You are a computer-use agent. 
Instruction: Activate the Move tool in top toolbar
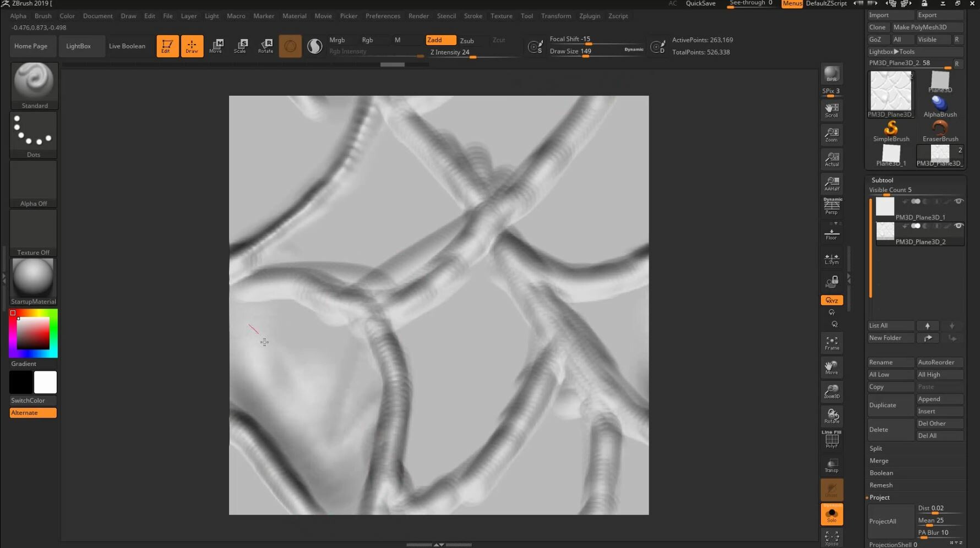216,46
